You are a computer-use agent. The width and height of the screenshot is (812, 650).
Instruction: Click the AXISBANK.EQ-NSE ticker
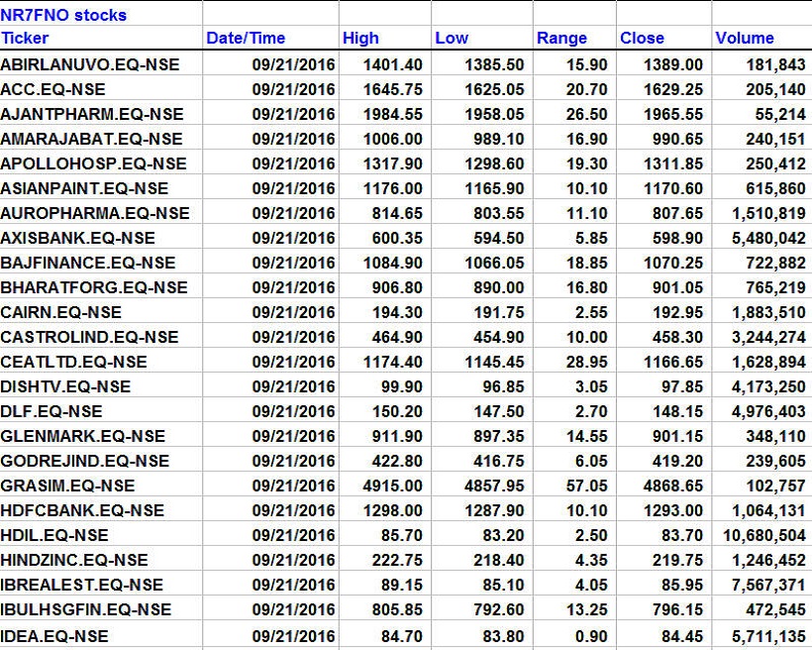[78, 238]
